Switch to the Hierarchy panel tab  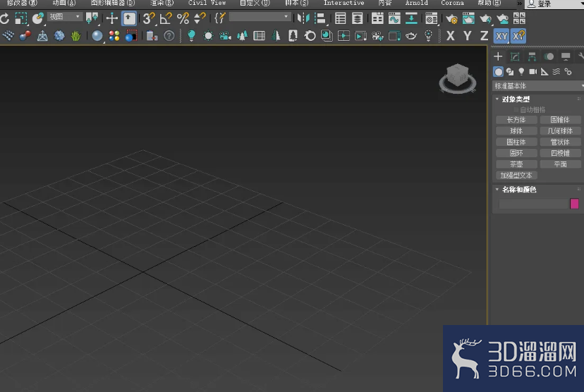click(x=532, y=56)
